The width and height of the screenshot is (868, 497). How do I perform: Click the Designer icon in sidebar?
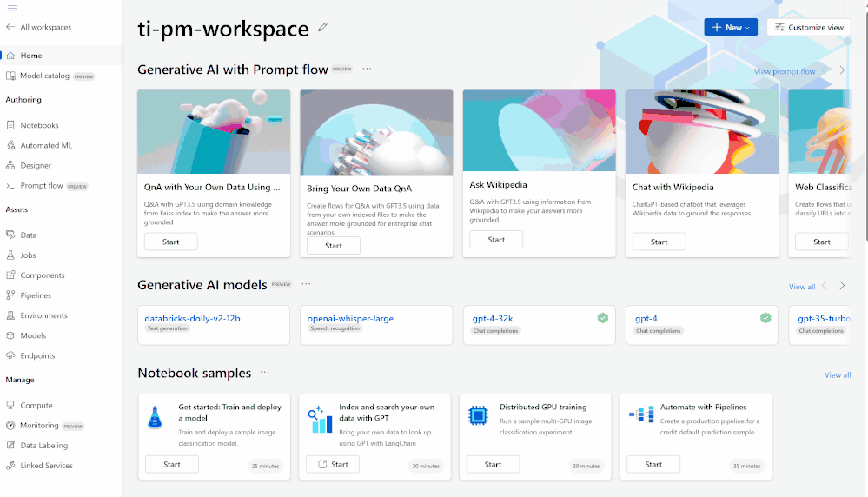click(x=10, y=165)
